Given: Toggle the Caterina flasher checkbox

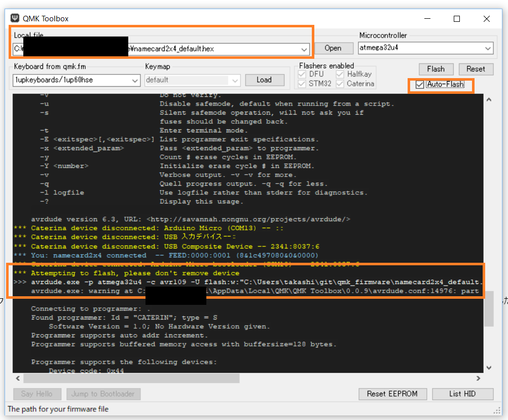Looking at the screenshot, I should click(x=340, y=84).
